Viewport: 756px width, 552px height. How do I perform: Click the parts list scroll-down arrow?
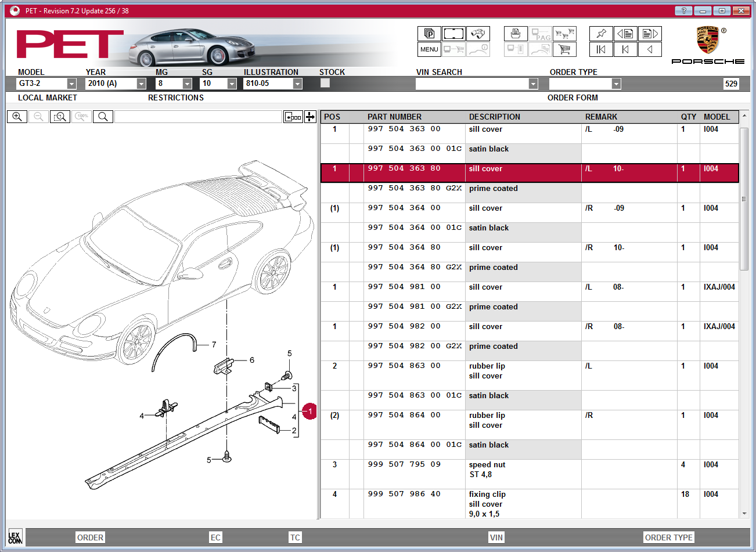coord(744,514)
